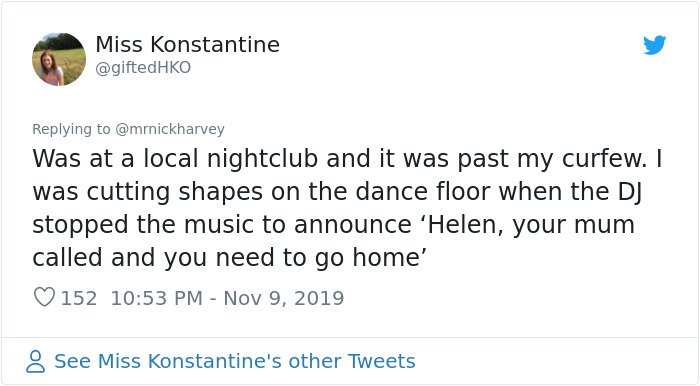Click the 'Replying to' label

tap(71, 129)
